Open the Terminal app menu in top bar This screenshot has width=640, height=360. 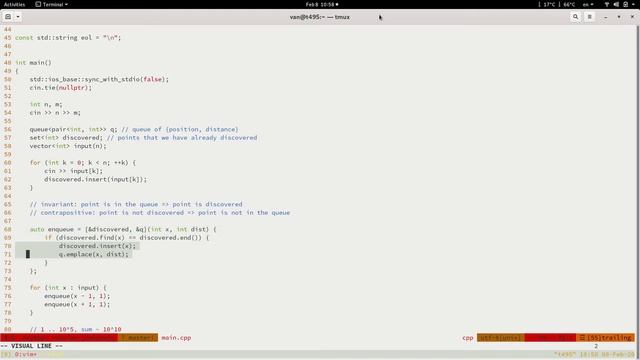(x=51, y=4)
